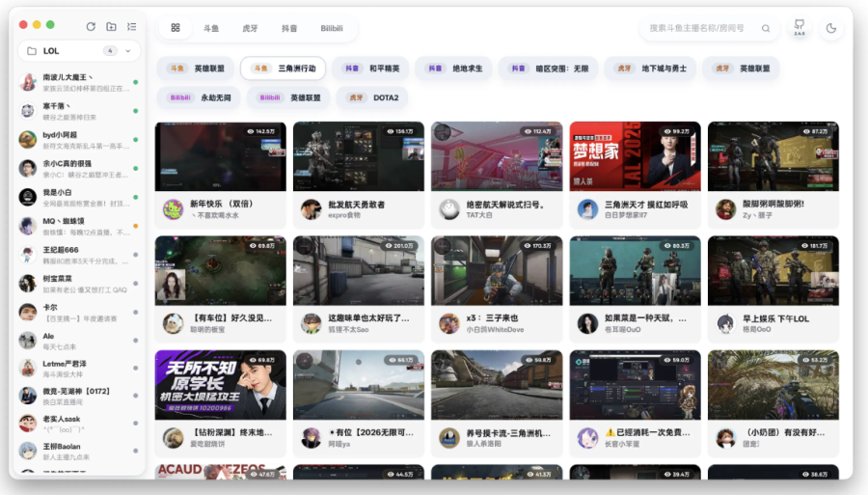The height and width of the screenshot is (495, 868).
Task: Click the 这趟味单也太好玩了 stream title
Action: pyautogui.click(x=368, y=318)
